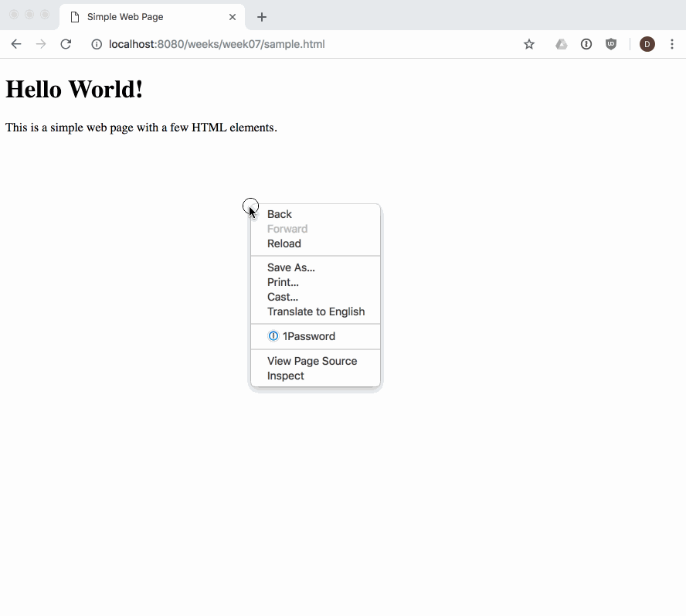Choose Print from the context menu

(x=283, y=282)
